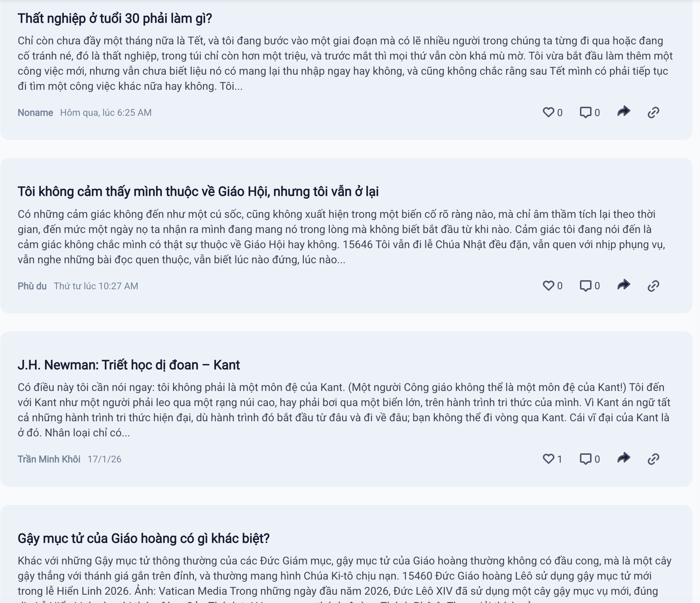Like the J.H. Newman Kant post
Viewport: 700px width, 603px height.
tap(548, 459)
